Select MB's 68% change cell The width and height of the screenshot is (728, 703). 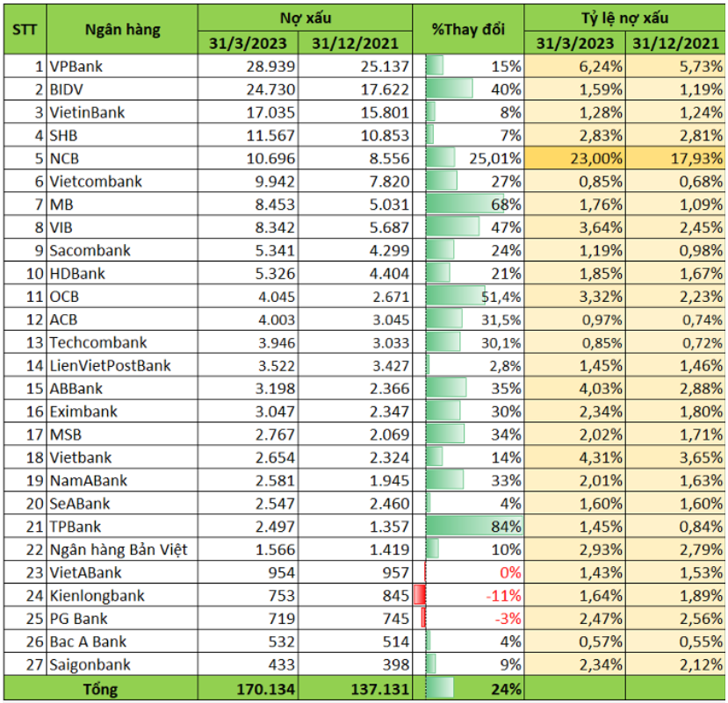pyautogui.click(x=468, y=204)
